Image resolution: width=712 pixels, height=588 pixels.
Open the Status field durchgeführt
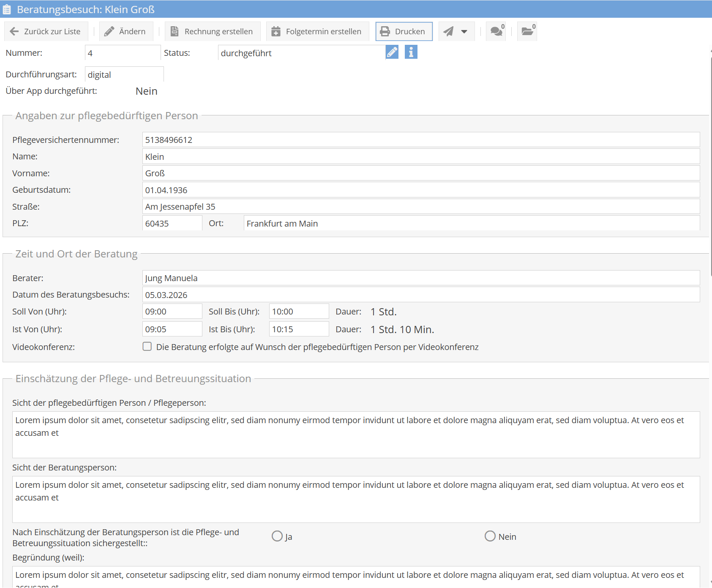301,53
